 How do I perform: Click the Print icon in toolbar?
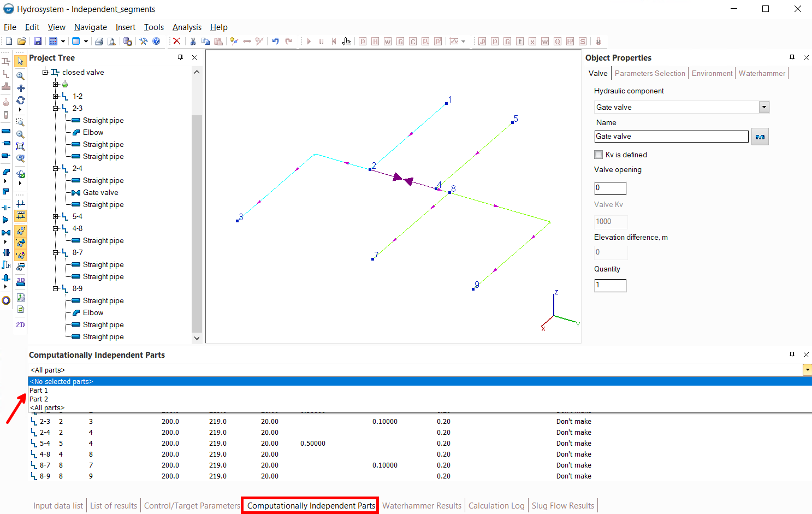pos(99,42)
